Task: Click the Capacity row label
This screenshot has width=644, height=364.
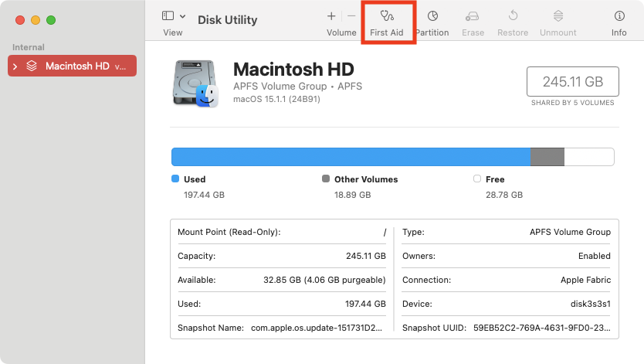Action: pyautogui.click(x=196, y=256)
